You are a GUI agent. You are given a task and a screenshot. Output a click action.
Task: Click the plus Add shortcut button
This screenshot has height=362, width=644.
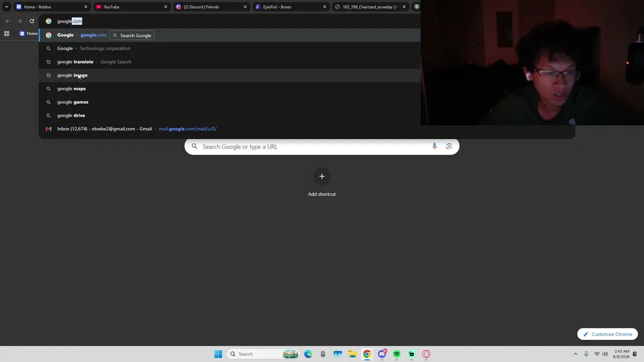pos(322,176)
